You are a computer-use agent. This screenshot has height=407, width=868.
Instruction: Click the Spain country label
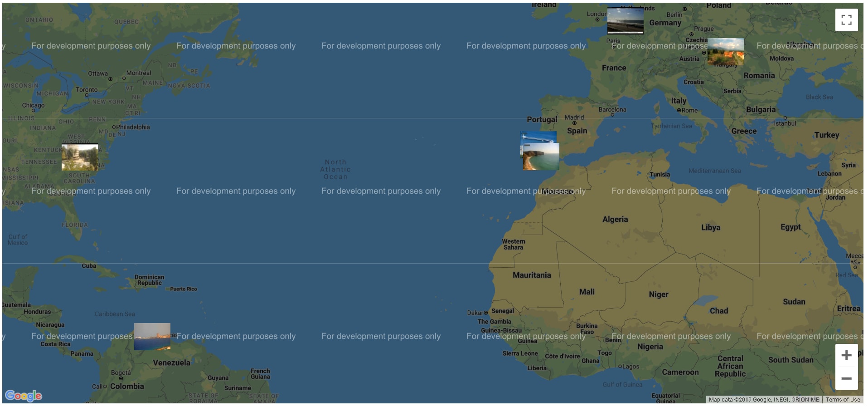click(x=577, y=131)
